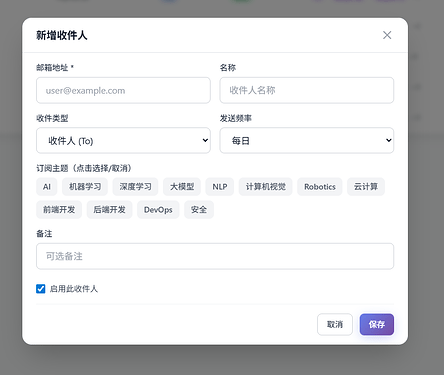Viewport: 444px width, 375px height.
Task: Select the 深度学习 topic tag
Action: click(x=135, y=187)
